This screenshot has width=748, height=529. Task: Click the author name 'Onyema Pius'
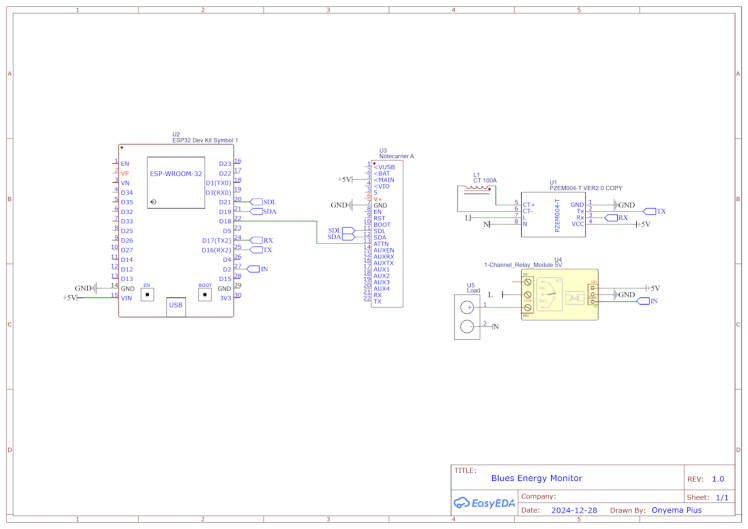click(x=676, y=510)
